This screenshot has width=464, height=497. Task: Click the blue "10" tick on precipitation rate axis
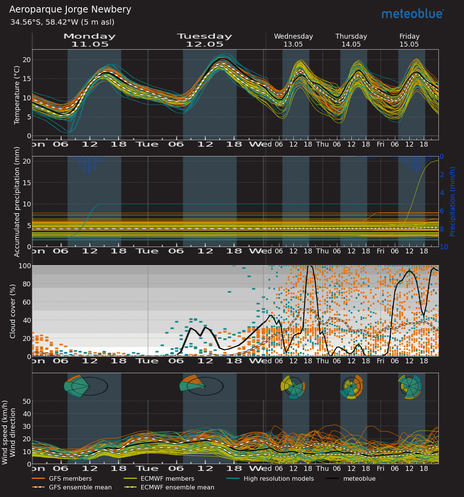point(444,247)
